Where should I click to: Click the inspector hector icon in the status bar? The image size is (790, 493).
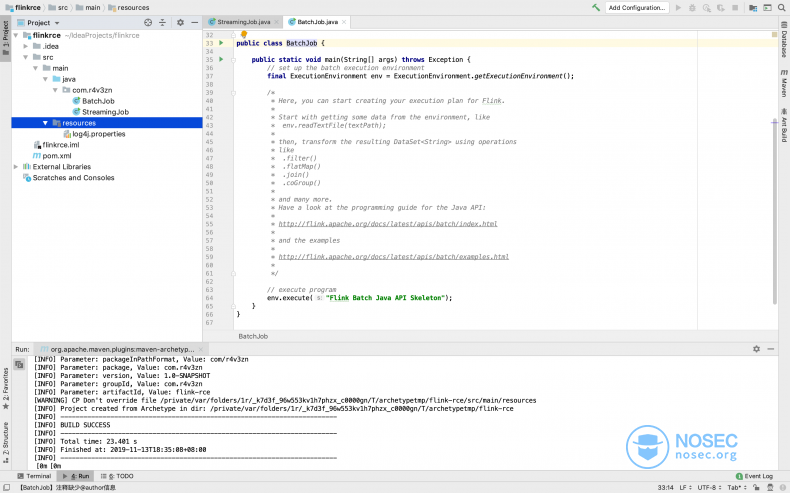point(770,487)
